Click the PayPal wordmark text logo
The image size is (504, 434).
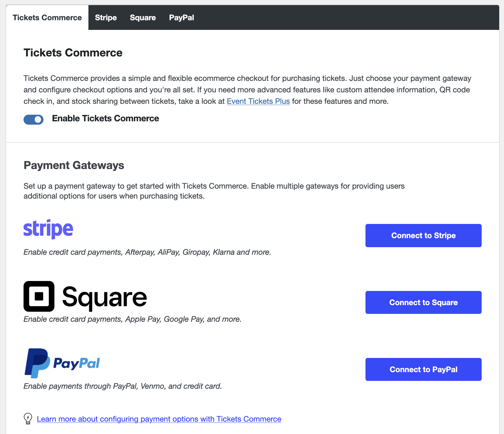(76, 364)
